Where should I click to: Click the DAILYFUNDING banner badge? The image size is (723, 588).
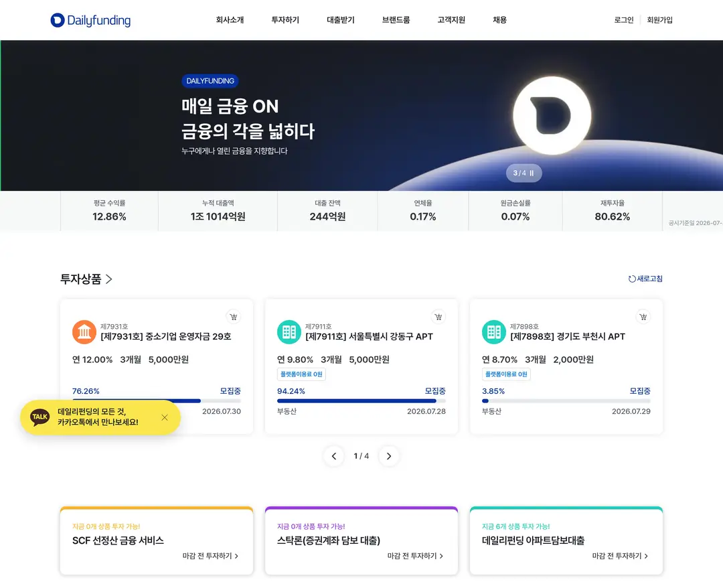tap(210, 81)
